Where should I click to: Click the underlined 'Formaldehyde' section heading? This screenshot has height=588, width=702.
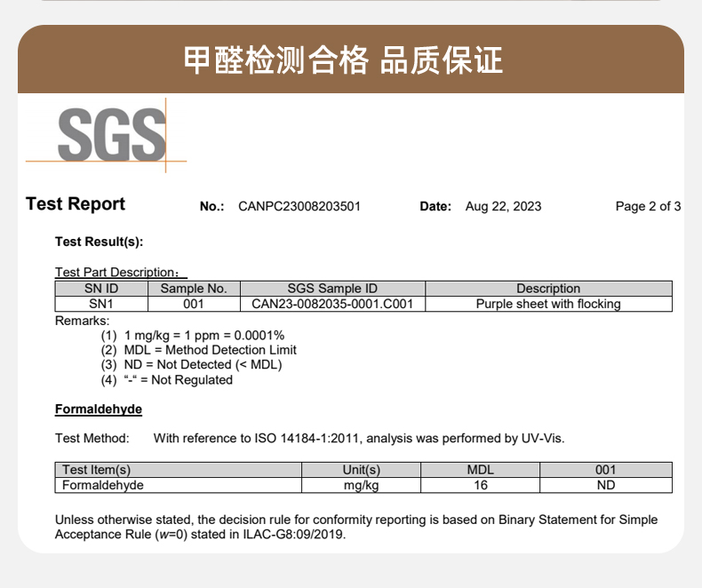tap(99, 409)
